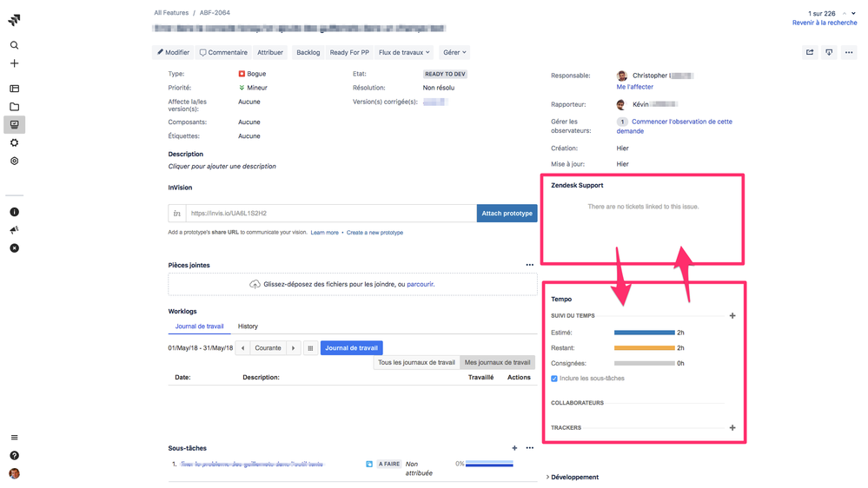Click the share issue icon
868x488 pixels.
pos(810,52)
